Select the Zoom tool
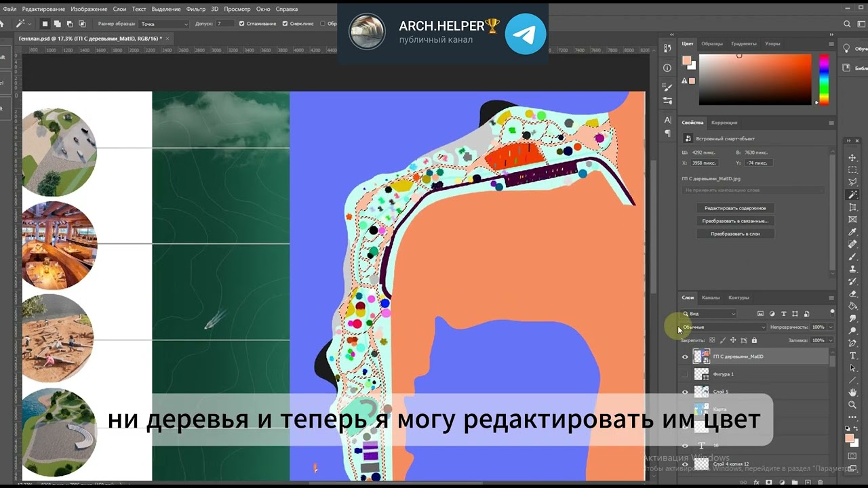 (852, 405)
